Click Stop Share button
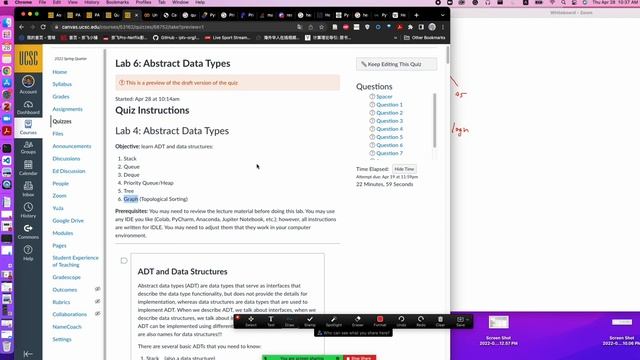 (x=359, y=358)
